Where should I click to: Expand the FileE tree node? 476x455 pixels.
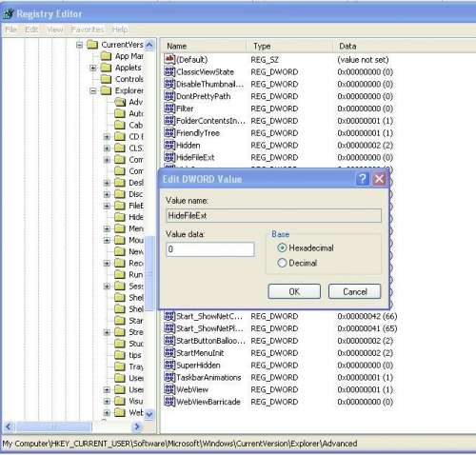107,206
